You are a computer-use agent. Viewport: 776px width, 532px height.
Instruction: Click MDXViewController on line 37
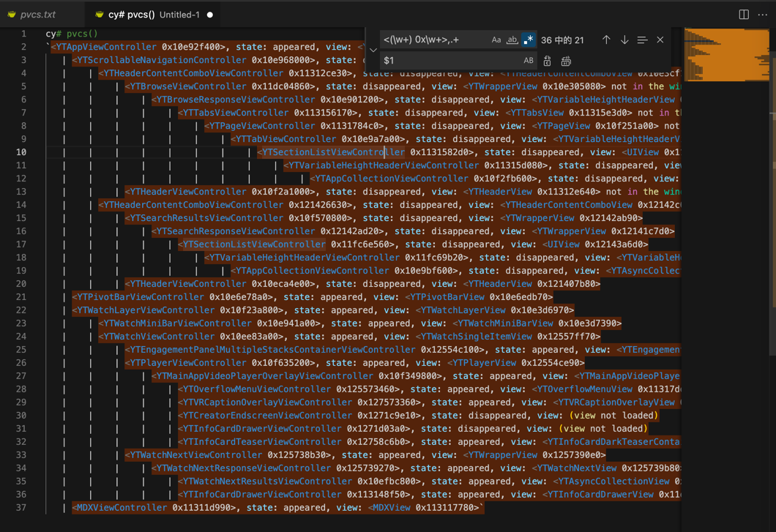coord(122,507)
